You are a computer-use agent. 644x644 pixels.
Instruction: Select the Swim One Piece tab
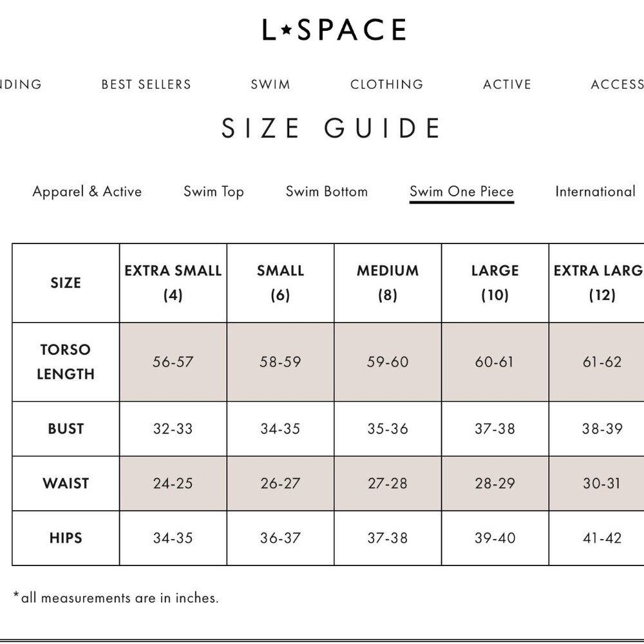coord(462,191)
